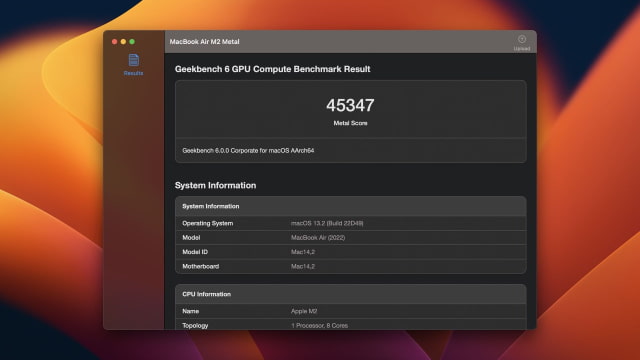Click the 'MacBook Air M2 Metal' window title
The width and height of the screenshot is (640, 360).
pyautogui.click(x=204, y=42)
